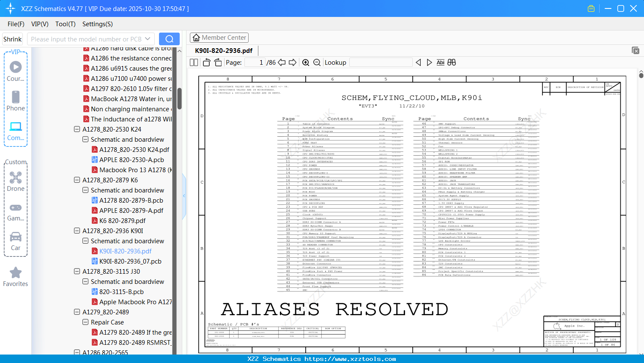644x363 pixels.
Task: Click the window icon right of the PDF tab
Action: (636, 50)
